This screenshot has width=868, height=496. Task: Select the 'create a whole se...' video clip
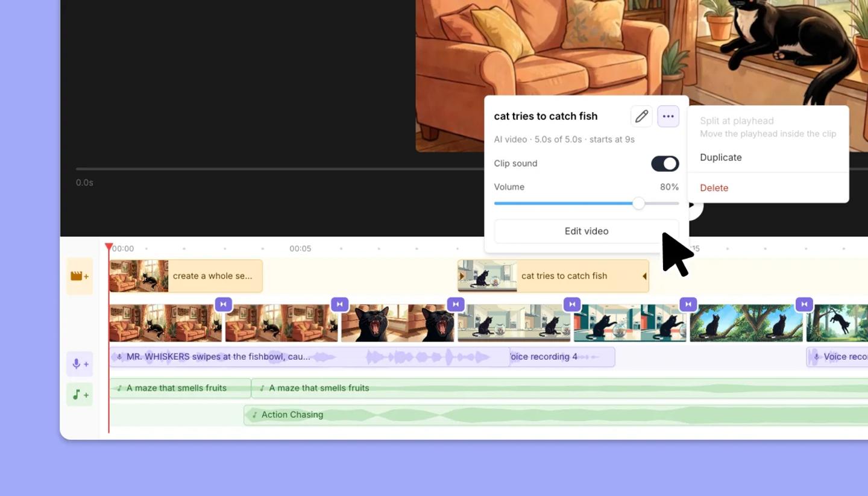tap(186, 276)
